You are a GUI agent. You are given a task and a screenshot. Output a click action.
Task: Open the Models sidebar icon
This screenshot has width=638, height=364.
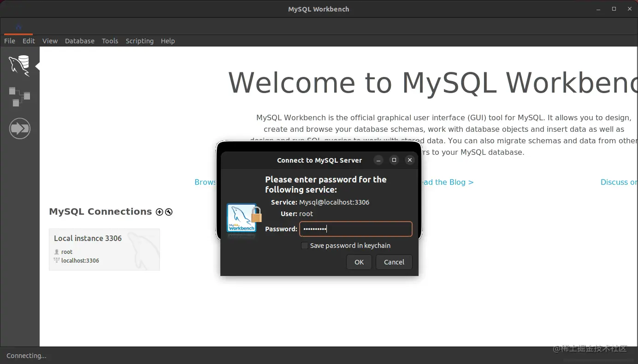pyautogui.click(x=19, y=97)
